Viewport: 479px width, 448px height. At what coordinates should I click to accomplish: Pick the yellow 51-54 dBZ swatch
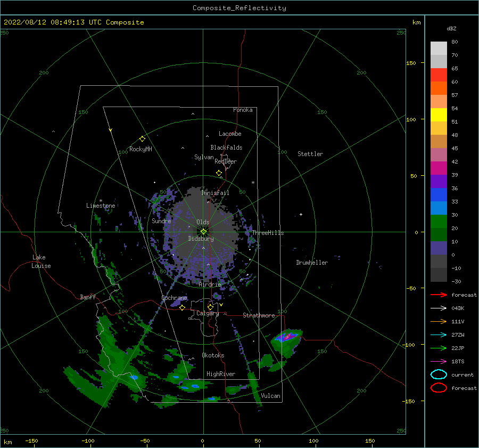(x=439, y=115)
